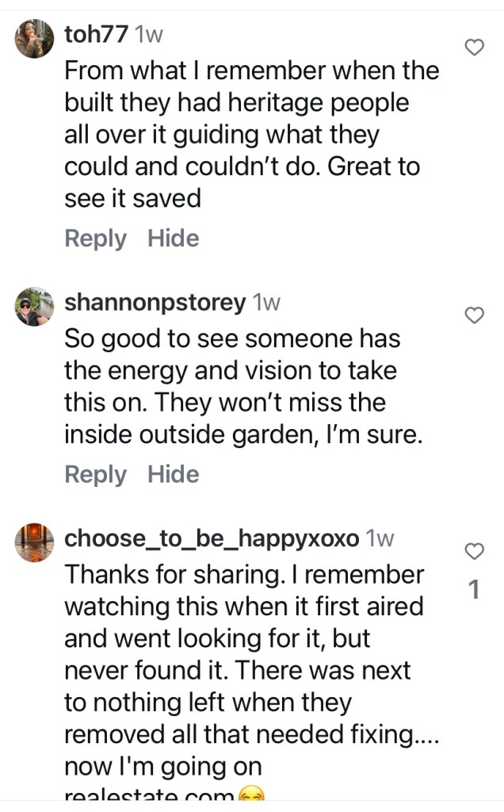Tap shannonpstorey's avatar photo
Viewport: 504px width, 812px height.
click(x=34, y=306)
